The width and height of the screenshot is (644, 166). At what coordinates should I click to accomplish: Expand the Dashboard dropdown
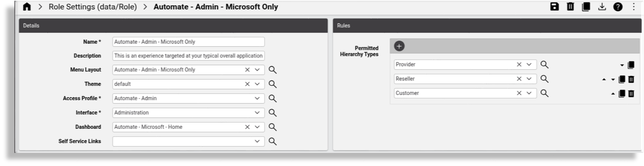[257, 127]
